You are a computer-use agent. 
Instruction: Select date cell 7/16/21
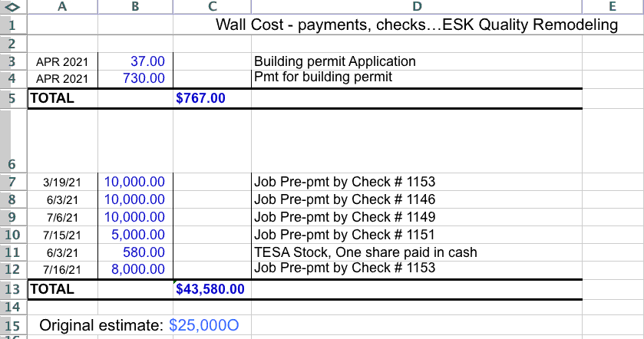[x=62, y=270]
